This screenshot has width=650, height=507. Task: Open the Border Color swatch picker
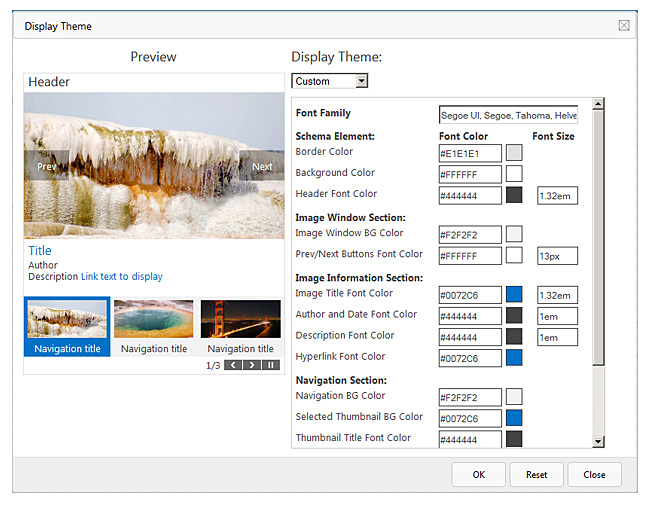(514, 153)
